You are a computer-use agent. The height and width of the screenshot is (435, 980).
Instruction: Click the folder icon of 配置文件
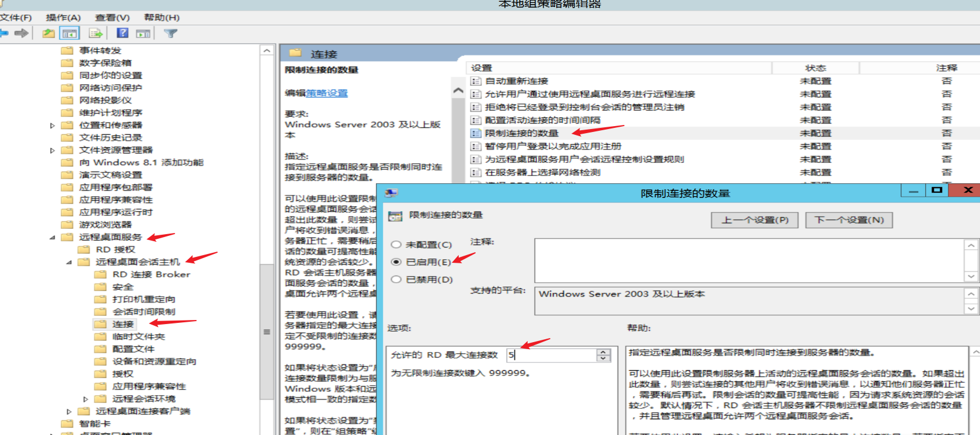(100, 349)
